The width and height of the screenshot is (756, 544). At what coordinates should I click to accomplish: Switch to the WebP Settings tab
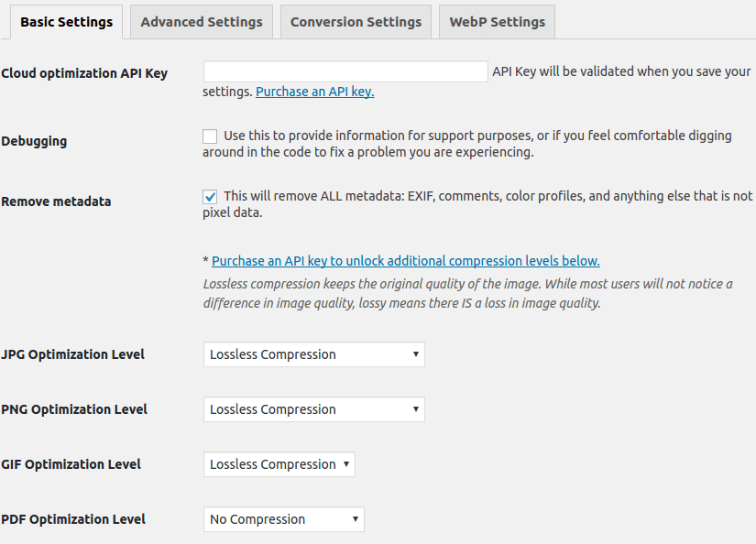pyautogui.click(x=496, y=21)
